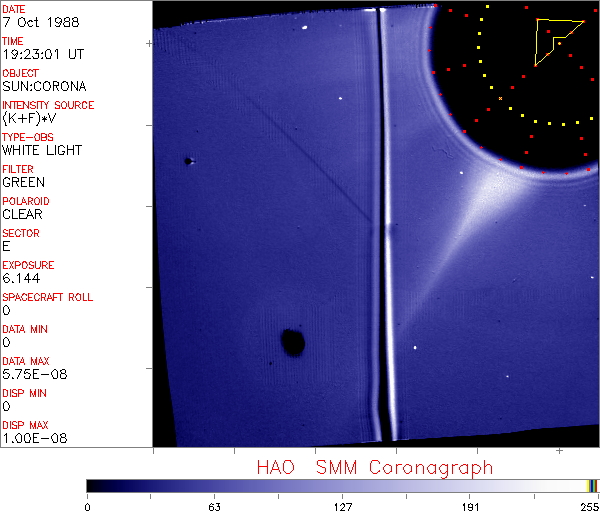
Task: Click the DISP MAX value 1.00E-08
Action: pos(30,439)
